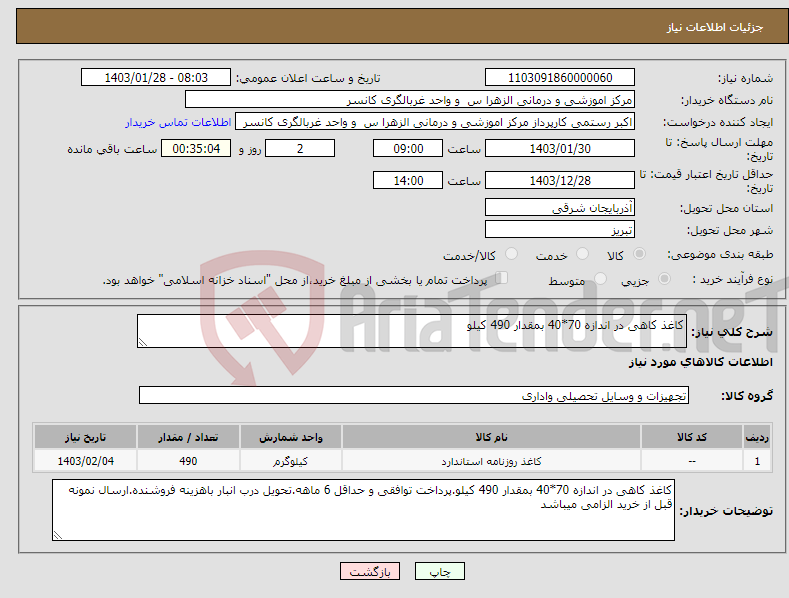
Task: Click the تاریخ و ساعت اعلان عمومی label
Action: point(308,79)
